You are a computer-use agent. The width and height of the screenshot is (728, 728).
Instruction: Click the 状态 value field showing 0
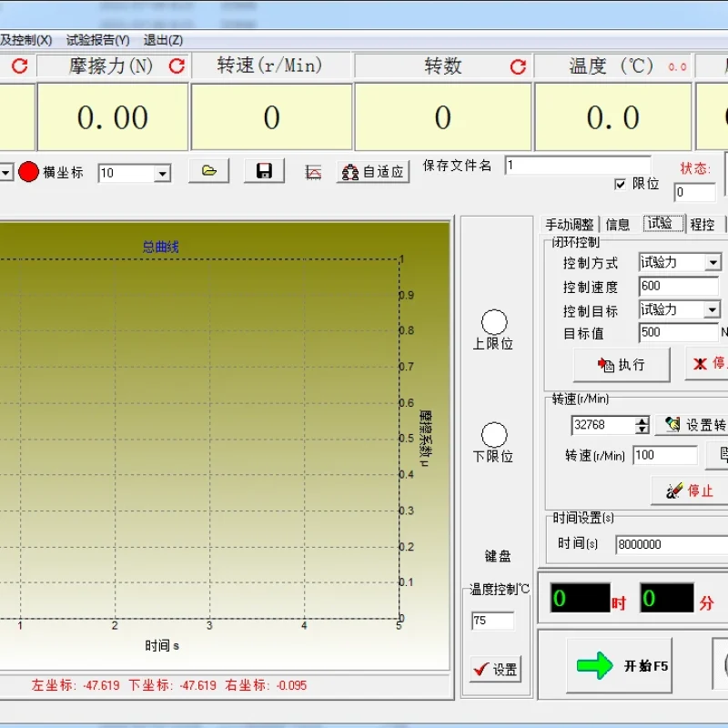click(x=694, y=192)
